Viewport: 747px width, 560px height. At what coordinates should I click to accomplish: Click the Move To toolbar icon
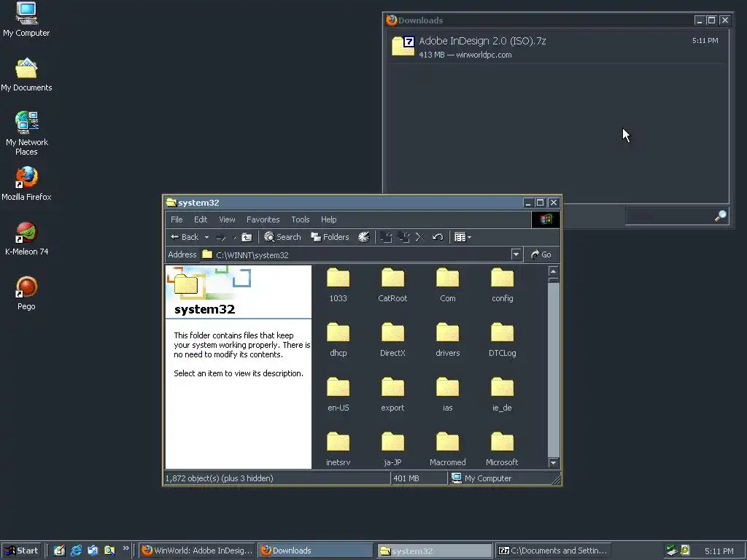pos(387,237)
